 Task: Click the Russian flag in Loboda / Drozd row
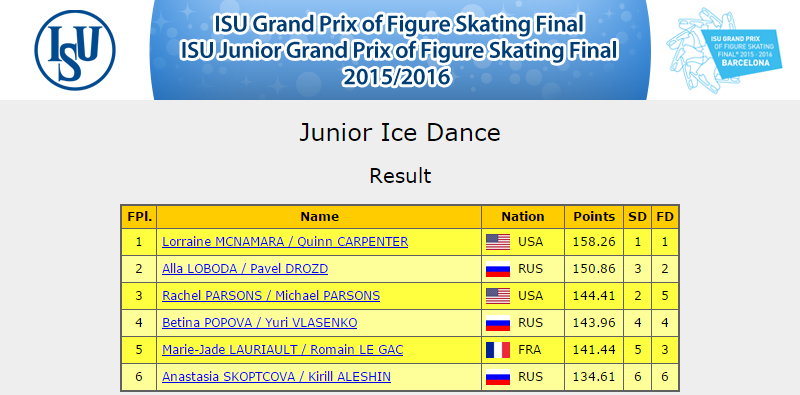pyautogui.click(x=497, y=269)
